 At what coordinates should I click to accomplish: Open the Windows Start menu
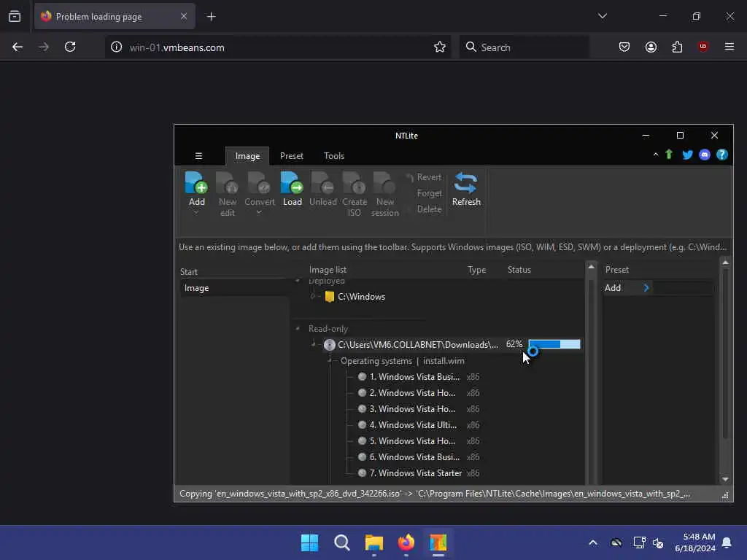[x=309, y=542]
